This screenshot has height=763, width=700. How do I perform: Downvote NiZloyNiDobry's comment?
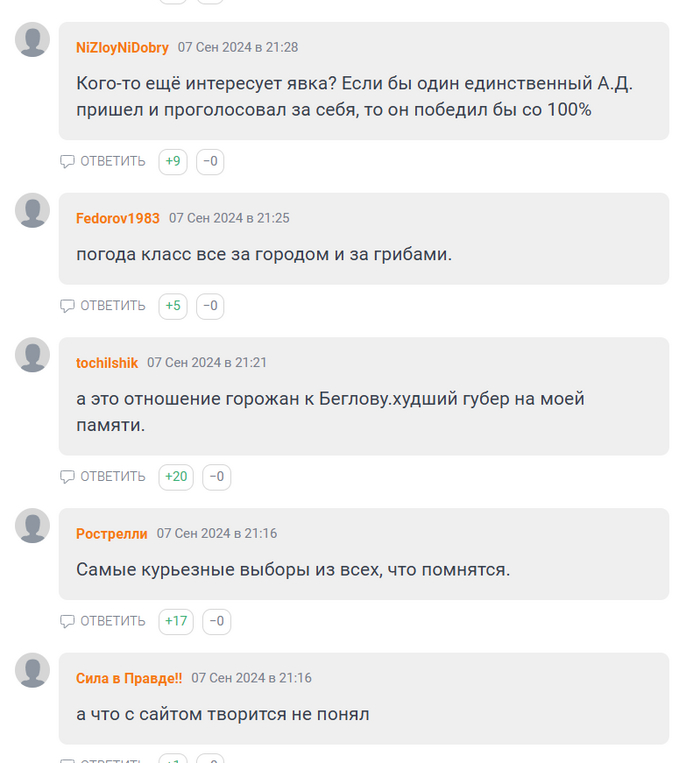(210, 161)
